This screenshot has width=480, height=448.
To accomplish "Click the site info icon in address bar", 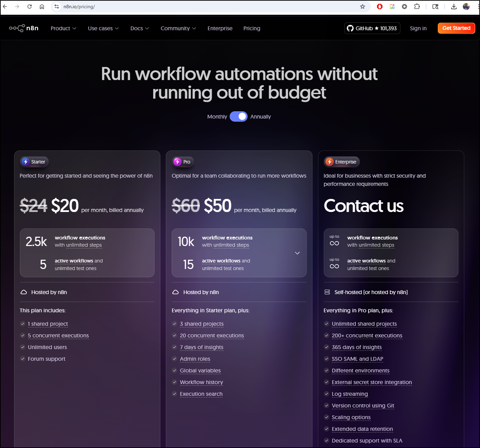I will tap(57, 7).
